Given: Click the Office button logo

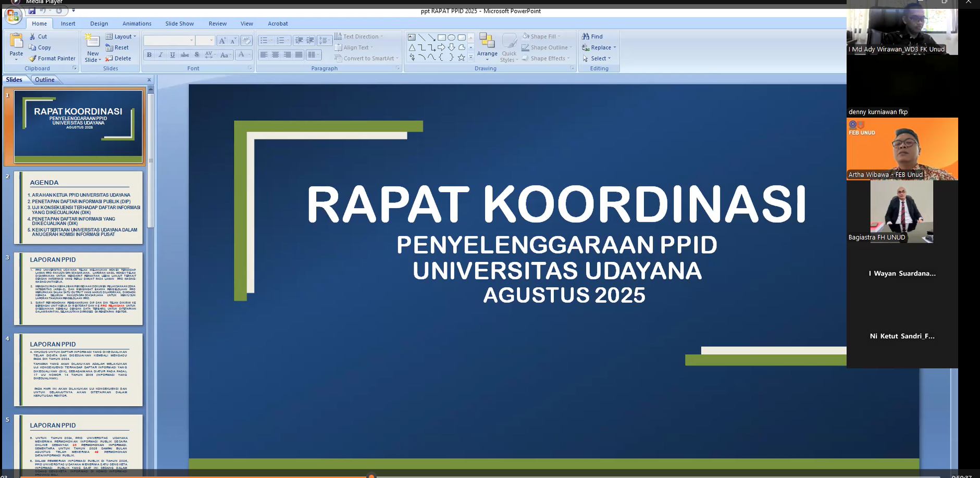Looking at the screenshot, I should click(x=13, y=16).
